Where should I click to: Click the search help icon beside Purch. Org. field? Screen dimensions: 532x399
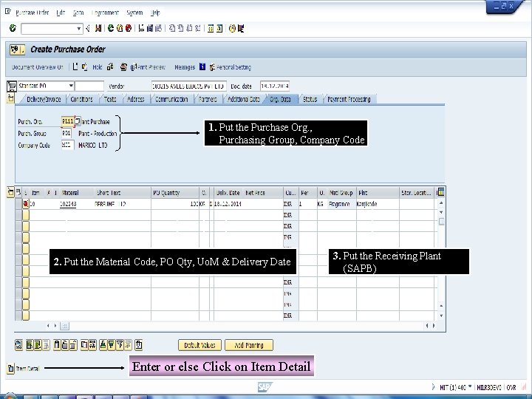click(78, 121)
